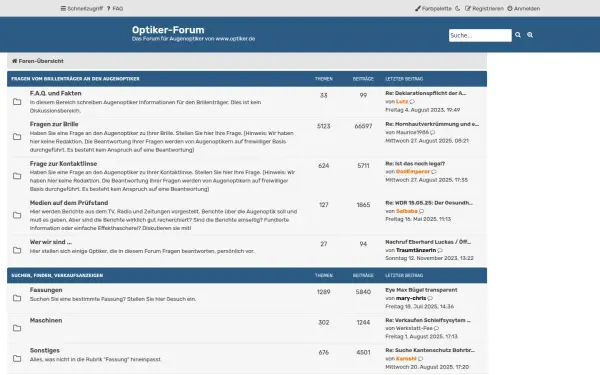Viewport: 600px width, 375px height.
Task: Select folder icon beside Fassungen
Action: 17,298
